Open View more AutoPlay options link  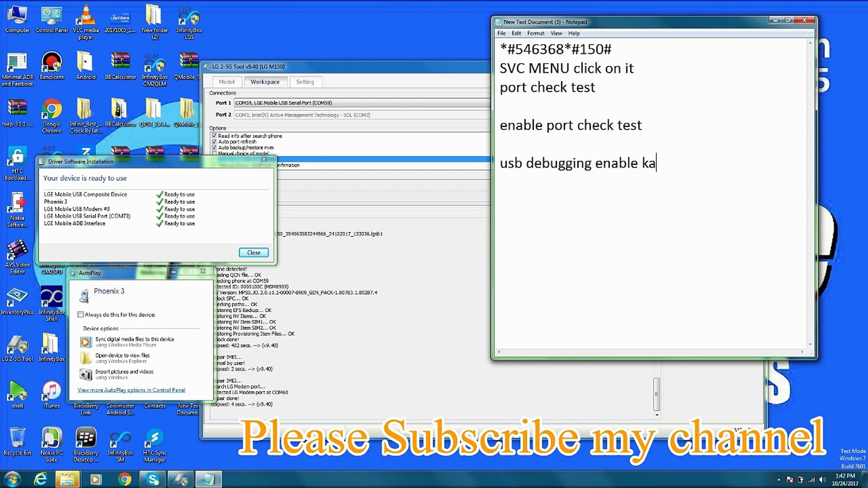point(131,390)
